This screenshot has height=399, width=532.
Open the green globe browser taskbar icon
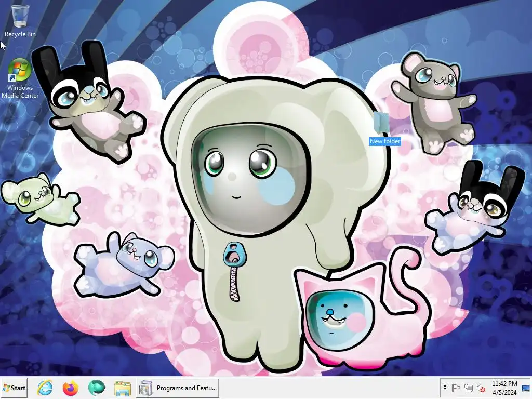click(96, 388)
